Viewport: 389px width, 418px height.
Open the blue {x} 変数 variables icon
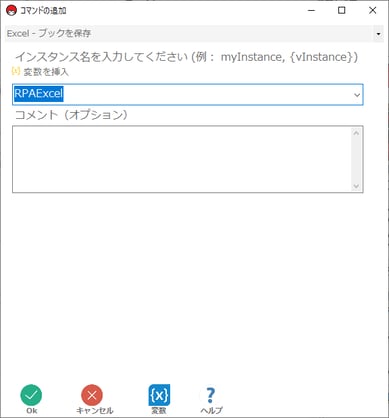[159, 395]
